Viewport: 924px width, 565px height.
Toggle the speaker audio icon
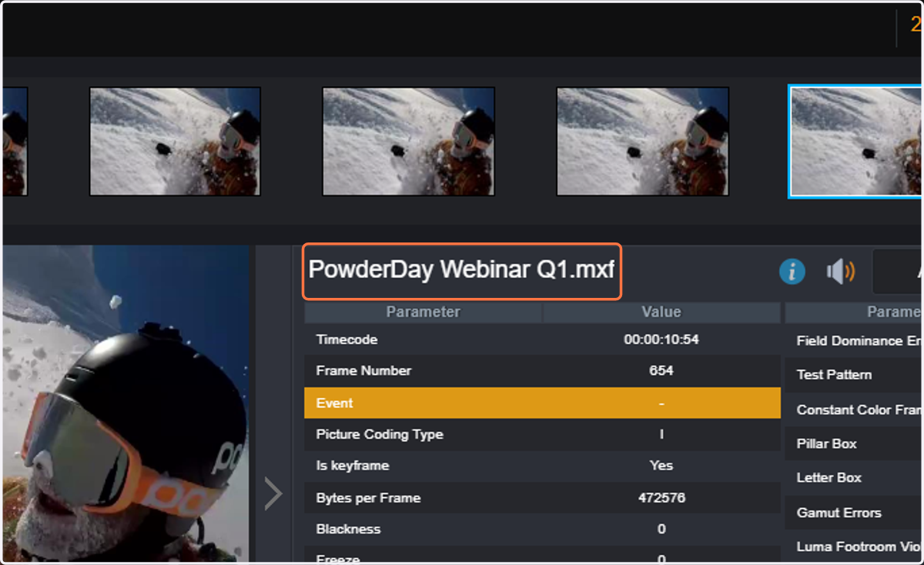pyautogui.click(x=840, y=271)
